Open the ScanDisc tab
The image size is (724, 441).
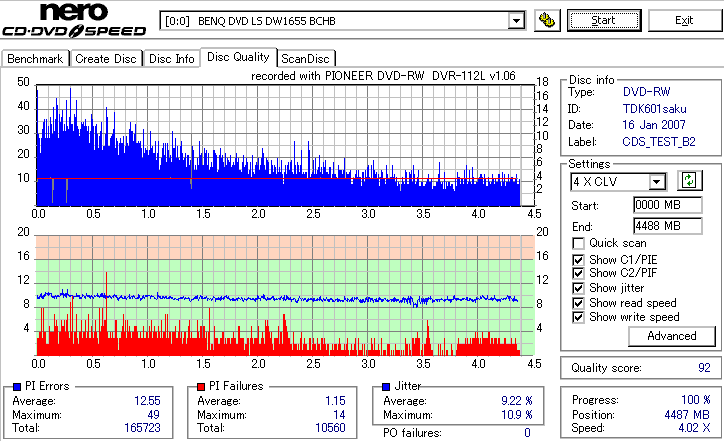305,59
